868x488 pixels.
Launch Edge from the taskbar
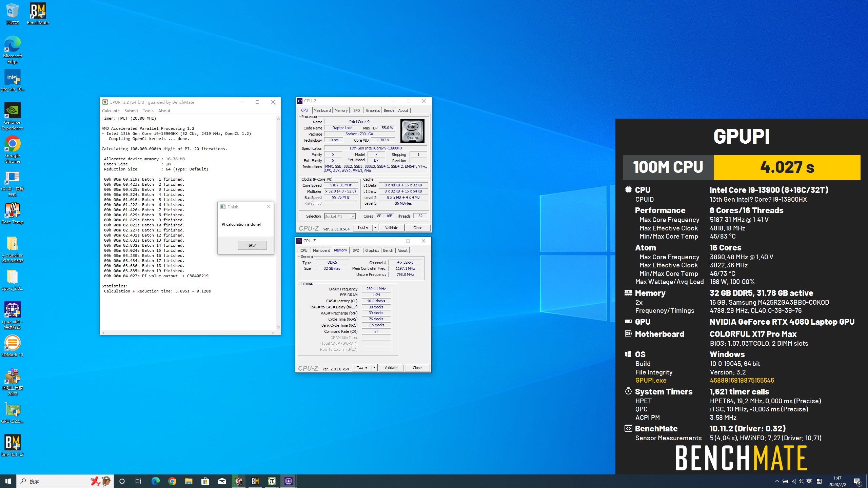point(155,481)
